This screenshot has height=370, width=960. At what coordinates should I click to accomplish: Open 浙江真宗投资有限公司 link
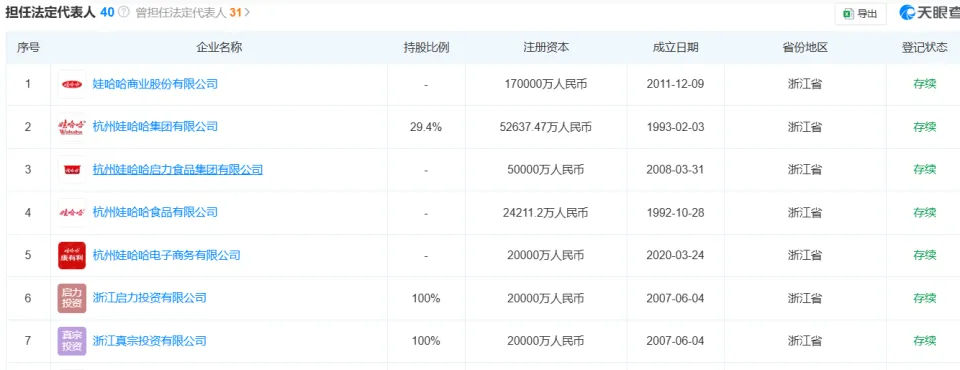[149, 341]
